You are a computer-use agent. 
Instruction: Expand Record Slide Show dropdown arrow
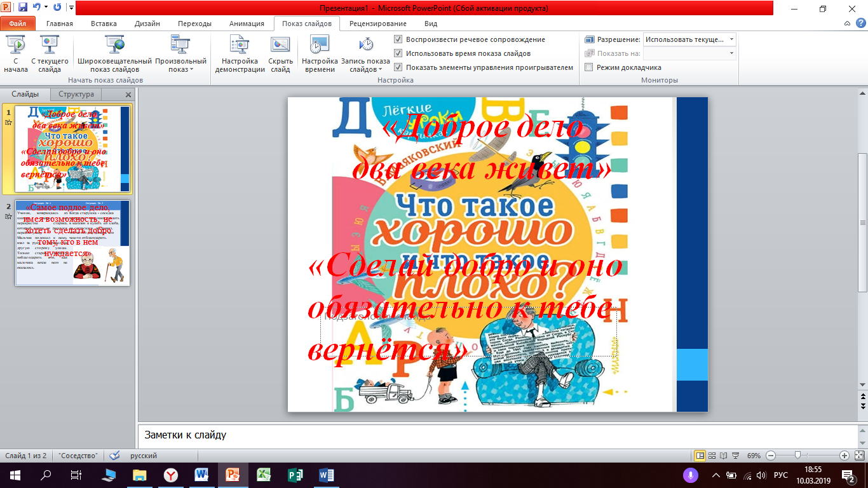[380, 70]
